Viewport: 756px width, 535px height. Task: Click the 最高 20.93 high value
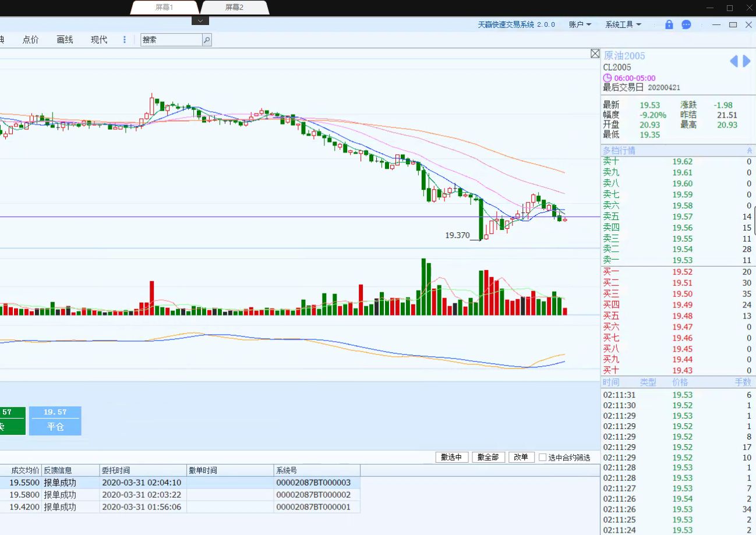tap(727, 125)
